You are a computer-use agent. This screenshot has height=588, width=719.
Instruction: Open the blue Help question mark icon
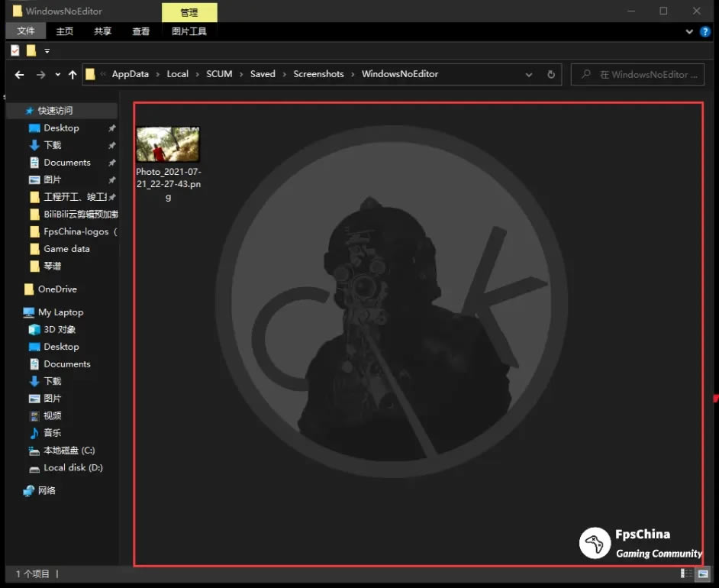pyautogui.click(x=705, y=31)
